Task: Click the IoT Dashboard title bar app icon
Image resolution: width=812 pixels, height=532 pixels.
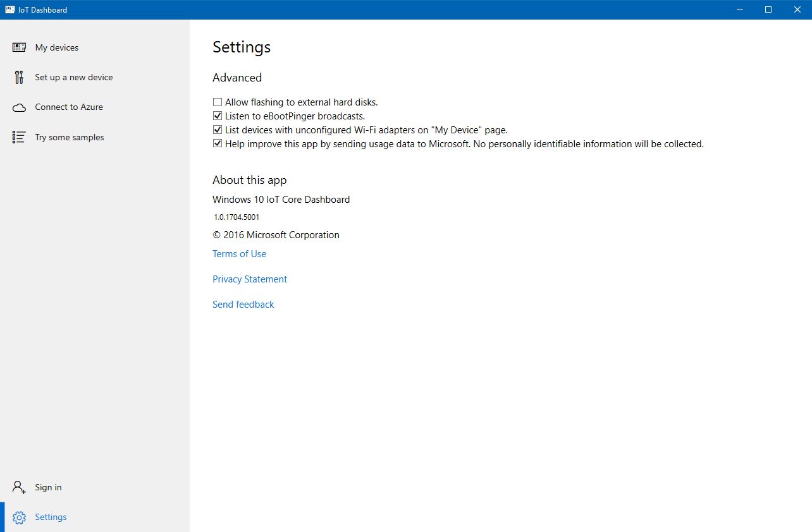Action: (x=10, y=9)
